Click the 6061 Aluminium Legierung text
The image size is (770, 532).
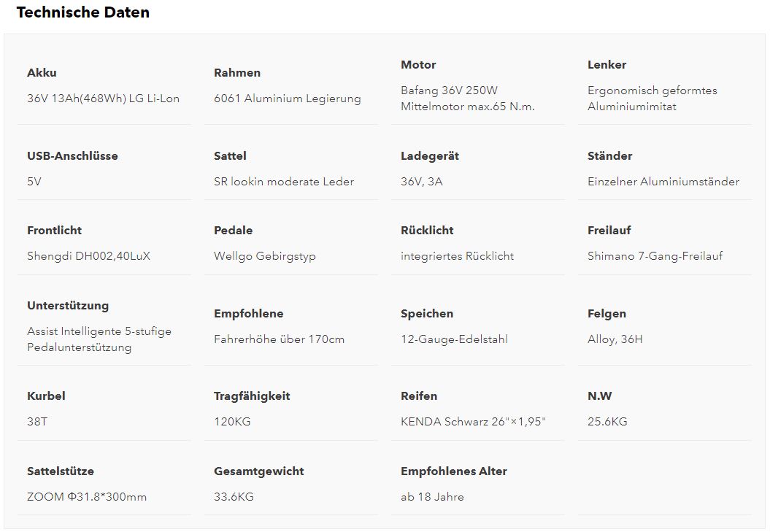pyautogui.click(x=287, y=99)
